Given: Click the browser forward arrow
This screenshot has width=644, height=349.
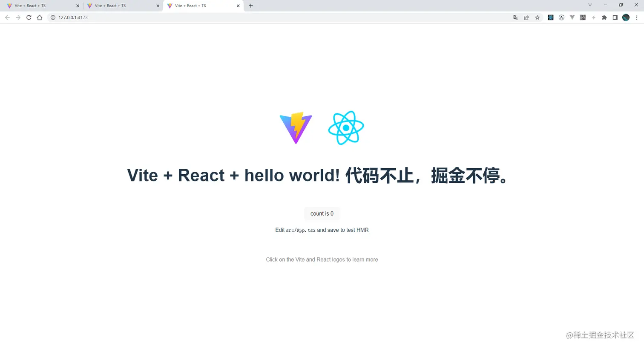Looking at the screenshot, I should click(18, 17).
